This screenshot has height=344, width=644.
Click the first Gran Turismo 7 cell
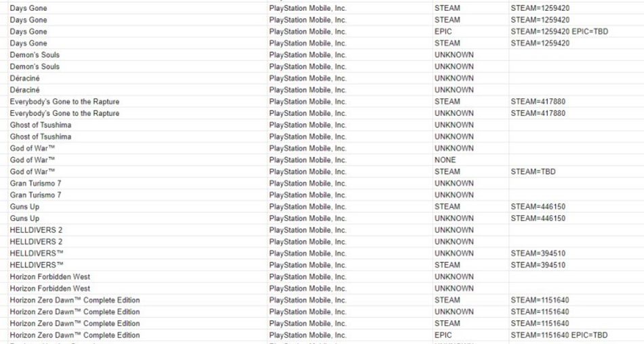pyautogui.click(x=138, y=184)
